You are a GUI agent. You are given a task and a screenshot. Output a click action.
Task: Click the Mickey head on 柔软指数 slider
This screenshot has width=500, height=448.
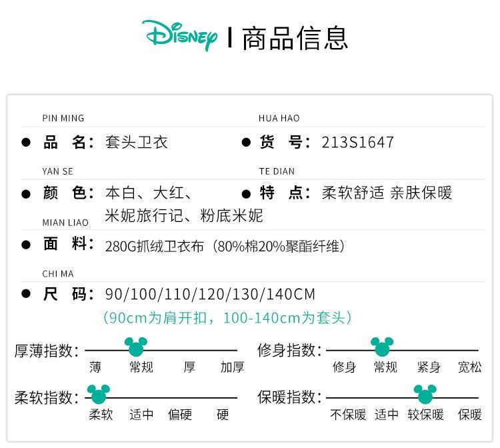tap(99, 394)
